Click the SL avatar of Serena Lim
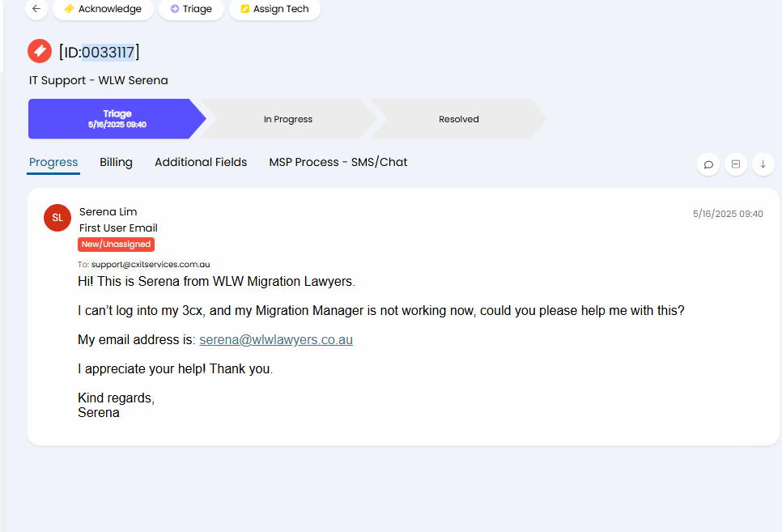The height and width of the screenshot is (532, 782). [57, 218]
